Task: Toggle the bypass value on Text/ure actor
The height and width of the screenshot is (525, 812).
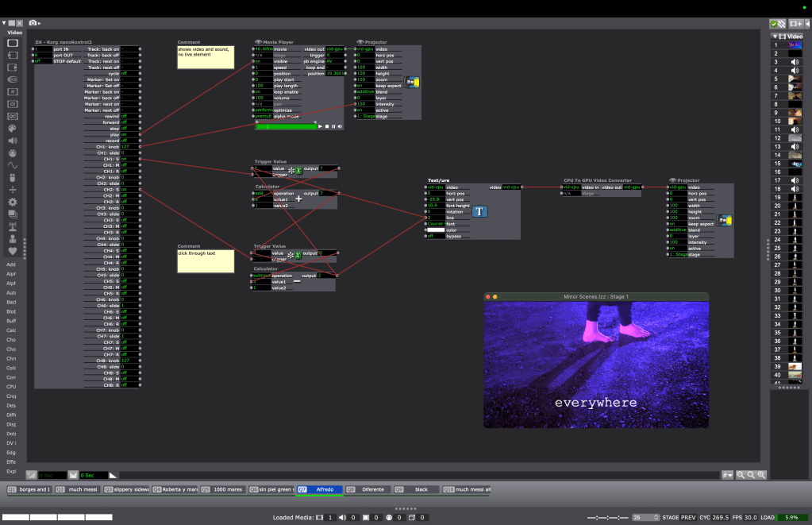Action: (436, 236)
